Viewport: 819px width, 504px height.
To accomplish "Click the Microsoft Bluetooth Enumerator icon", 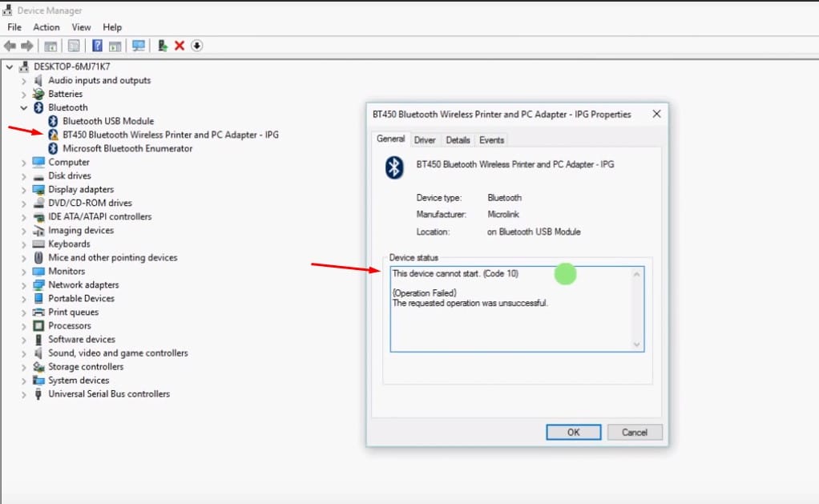I will click(53, 148).
